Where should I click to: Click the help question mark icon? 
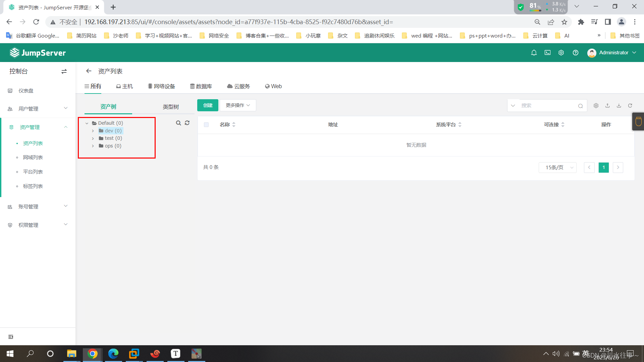(576, 53)
